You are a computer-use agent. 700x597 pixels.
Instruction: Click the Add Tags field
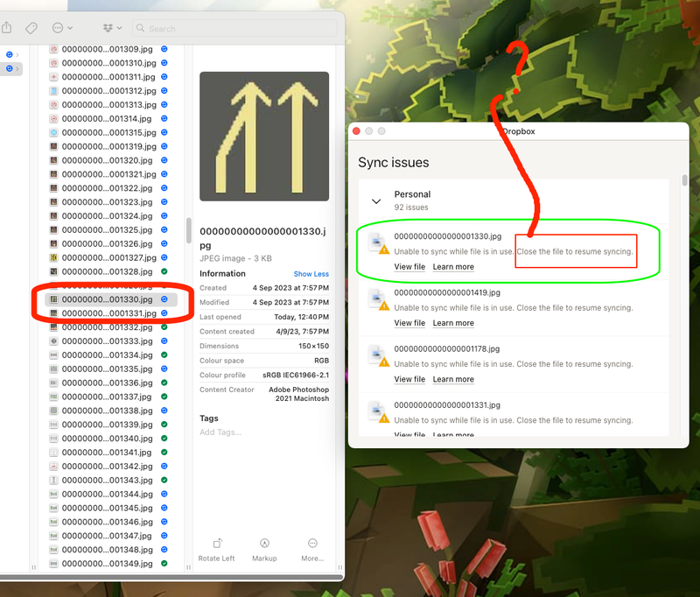coord(220,432)
